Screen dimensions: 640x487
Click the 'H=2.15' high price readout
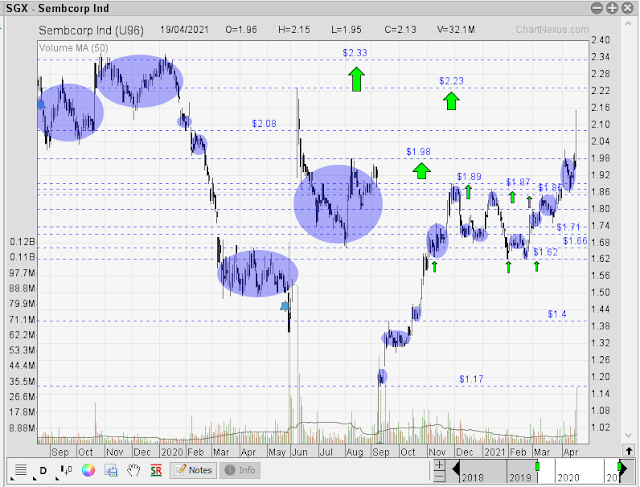(x=294, y=29)
